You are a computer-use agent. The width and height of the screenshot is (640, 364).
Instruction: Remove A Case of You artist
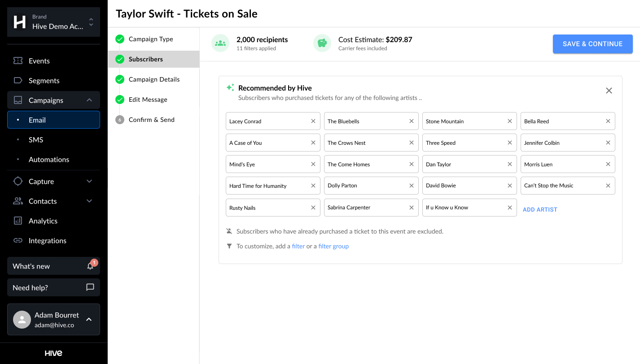313,143
